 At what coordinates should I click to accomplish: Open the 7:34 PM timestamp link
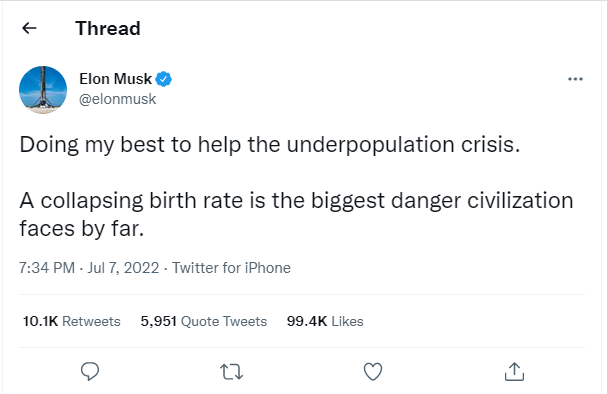click(47, 268)
